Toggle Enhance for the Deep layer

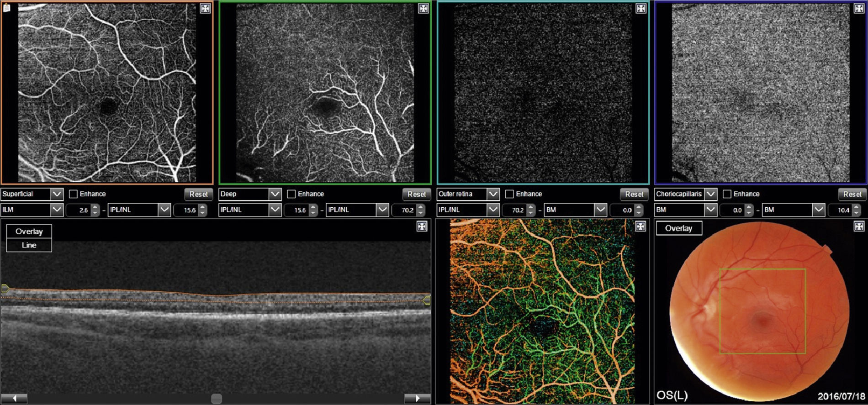291,194
